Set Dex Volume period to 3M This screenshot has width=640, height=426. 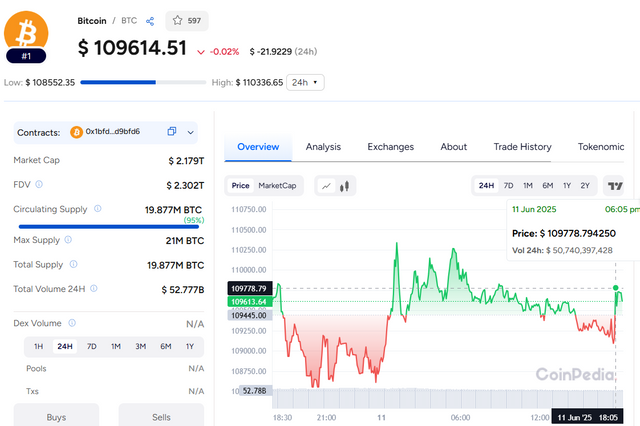(141, 346)
